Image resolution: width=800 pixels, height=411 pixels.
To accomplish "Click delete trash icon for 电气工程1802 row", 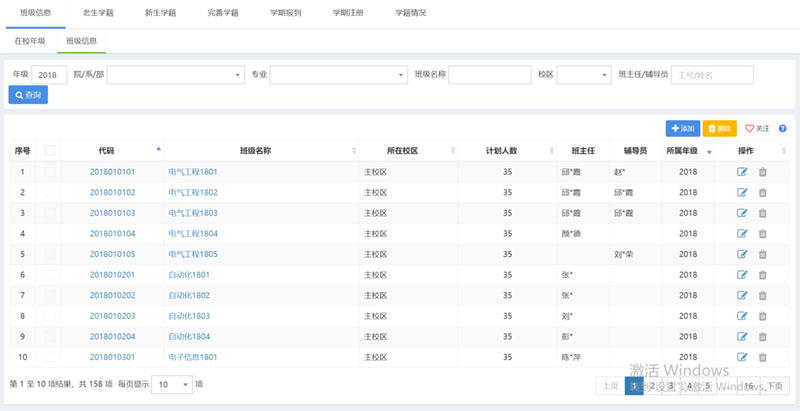I will [763, 192].
